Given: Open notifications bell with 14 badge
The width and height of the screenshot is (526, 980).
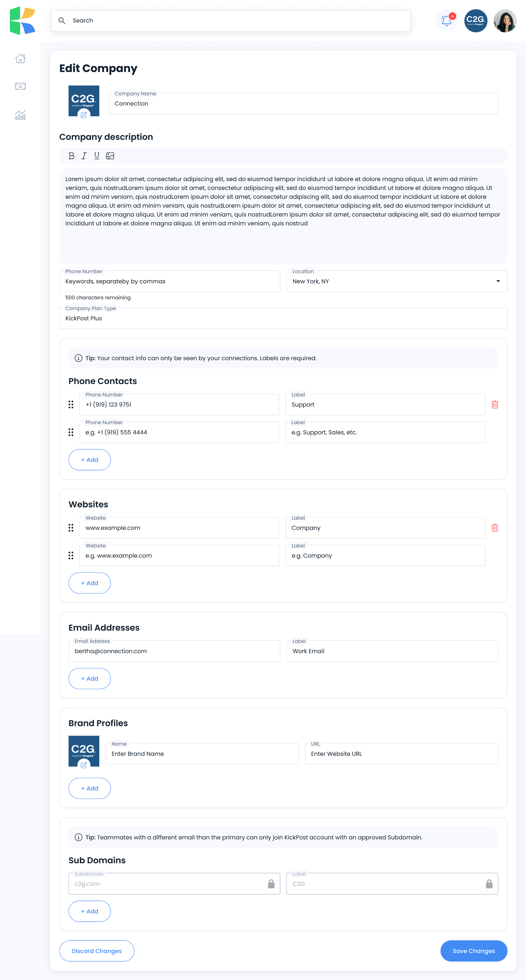Looking at the screenshot, I should (447, 21).
